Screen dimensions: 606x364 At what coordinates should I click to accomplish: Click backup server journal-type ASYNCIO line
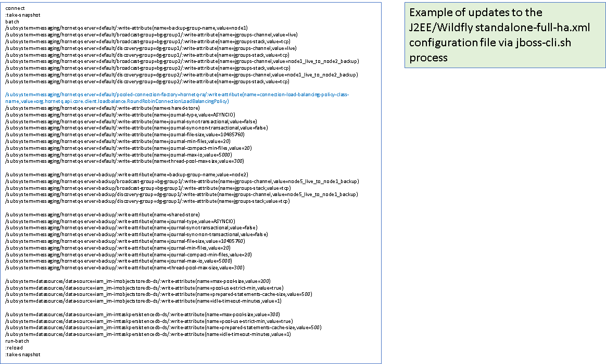120,222
